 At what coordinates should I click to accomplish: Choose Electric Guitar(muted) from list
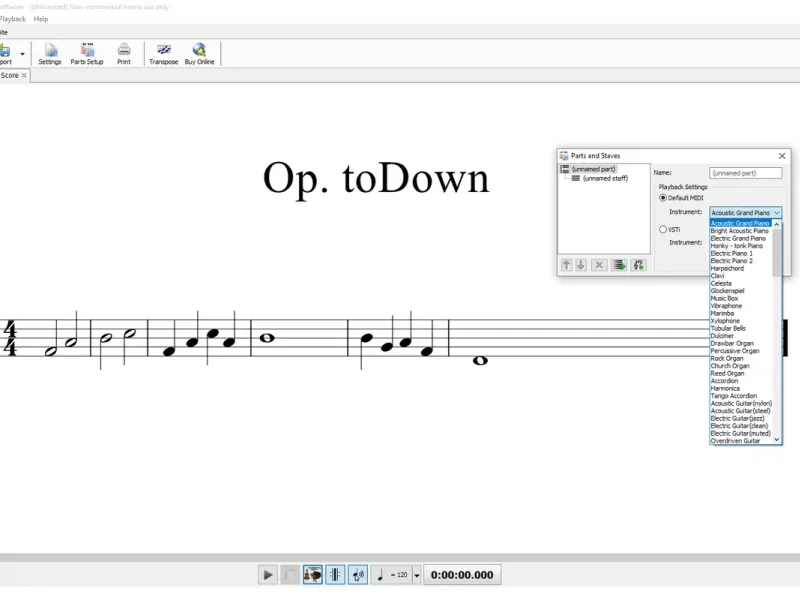(740, 433)
